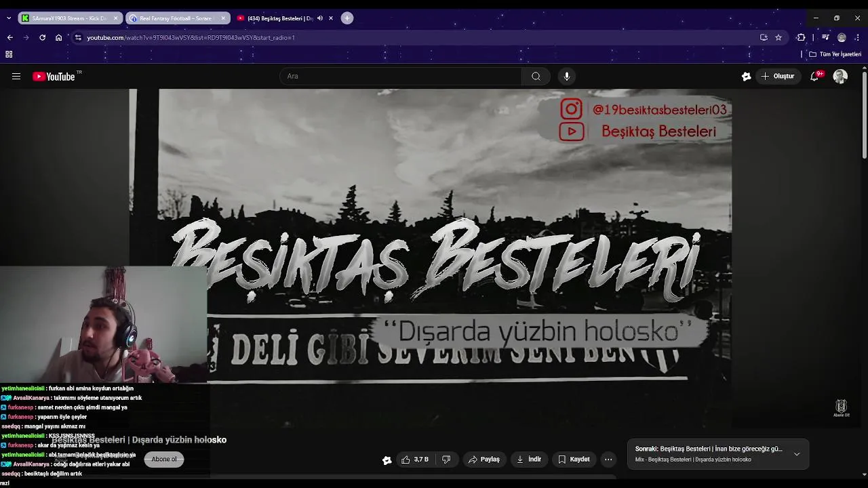Open more actions three-dot menu
The width and height of the screenshot is (868, 488).
(608, 460)
